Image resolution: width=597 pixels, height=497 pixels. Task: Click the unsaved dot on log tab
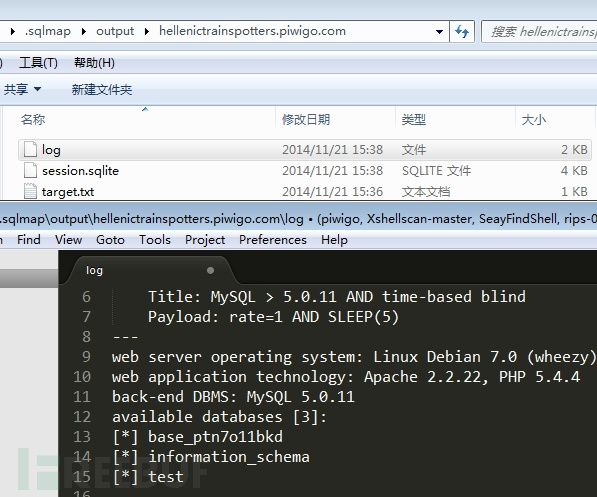(210, 270)
